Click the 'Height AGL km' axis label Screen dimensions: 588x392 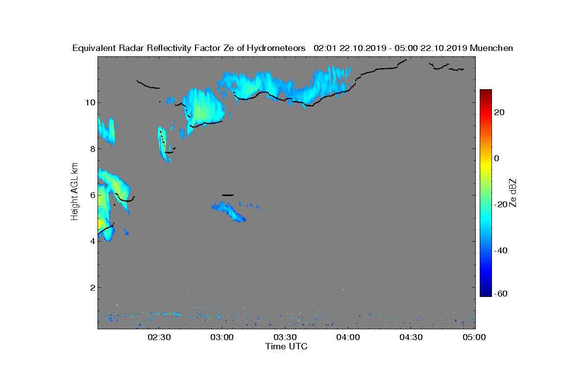click(x=74, y=192)
